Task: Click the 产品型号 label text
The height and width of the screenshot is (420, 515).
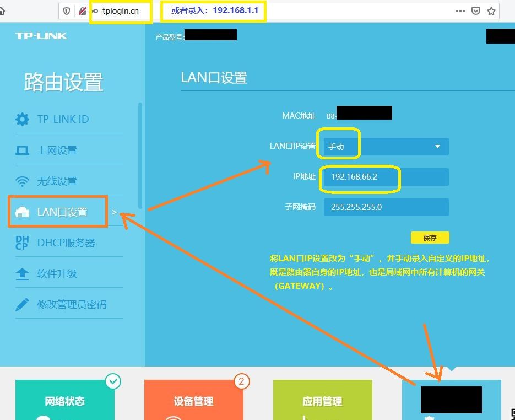Action: [170, 37]
